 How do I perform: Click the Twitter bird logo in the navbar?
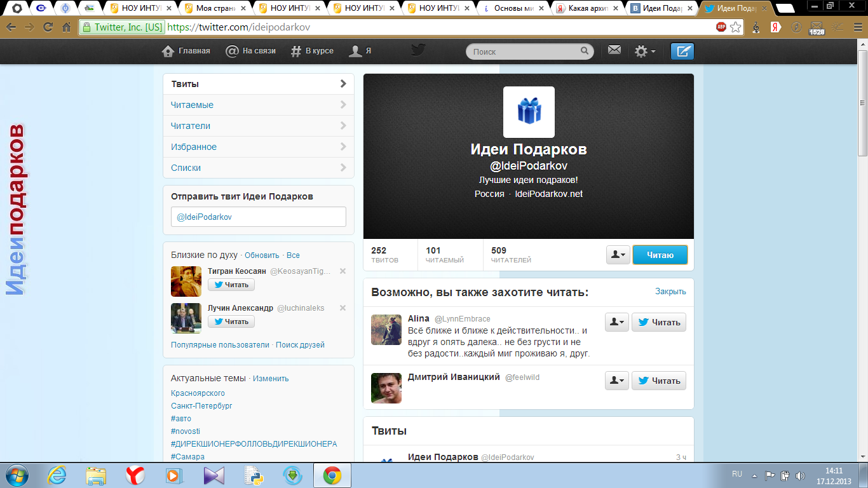click(x=417, y=51)
